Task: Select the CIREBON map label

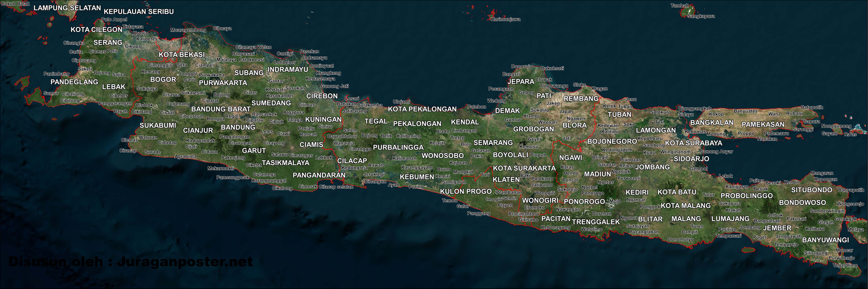Action: pos(322,96)
